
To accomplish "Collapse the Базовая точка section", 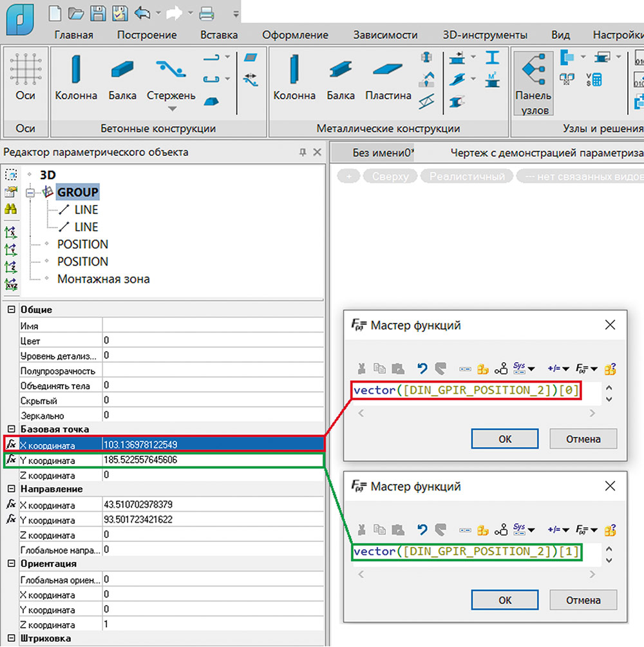I will pyautogui.click(x=11, y=429).
